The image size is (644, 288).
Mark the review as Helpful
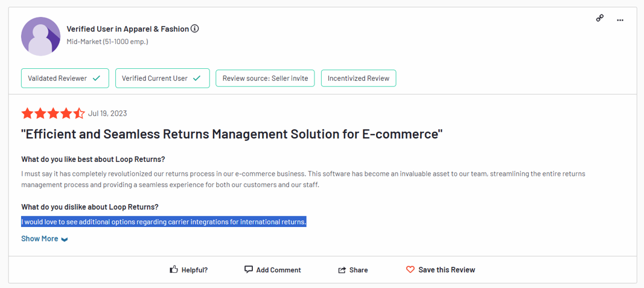point(189,270)
